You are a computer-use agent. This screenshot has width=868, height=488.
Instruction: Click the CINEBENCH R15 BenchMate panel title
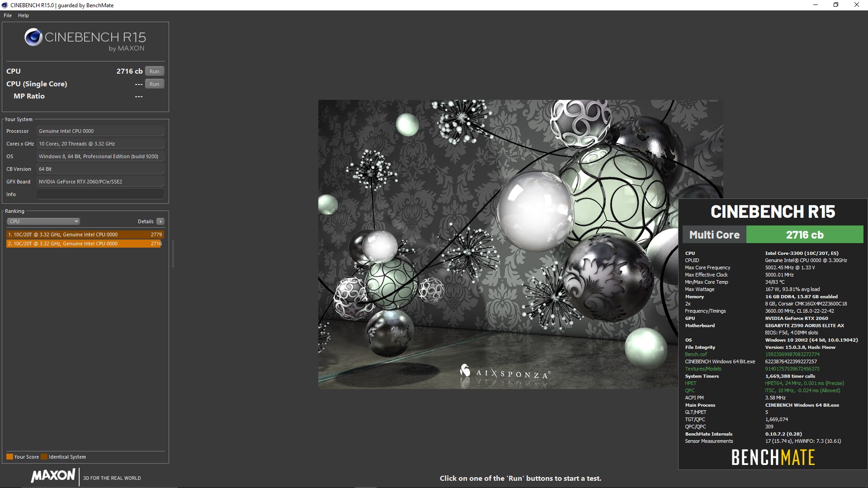click(773, 211)
